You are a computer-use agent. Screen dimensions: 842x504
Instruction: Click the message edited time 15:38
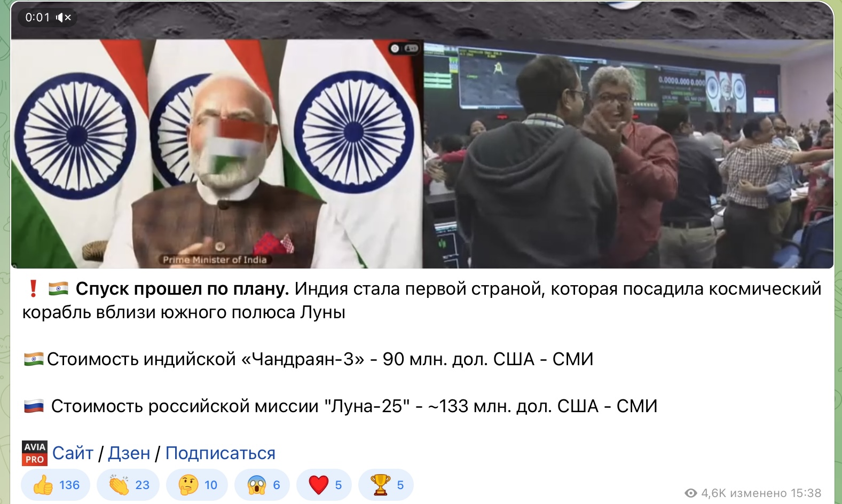[806, 493]
